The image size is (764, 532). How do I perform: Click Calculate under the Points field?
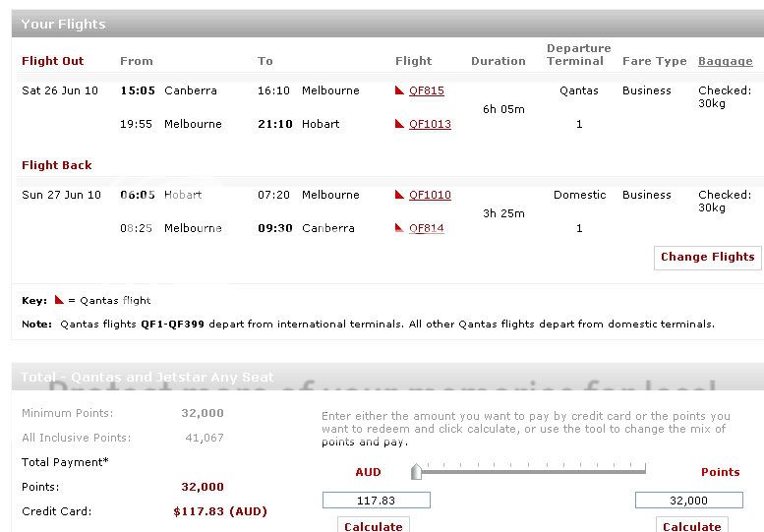click(x=691, y=526)
